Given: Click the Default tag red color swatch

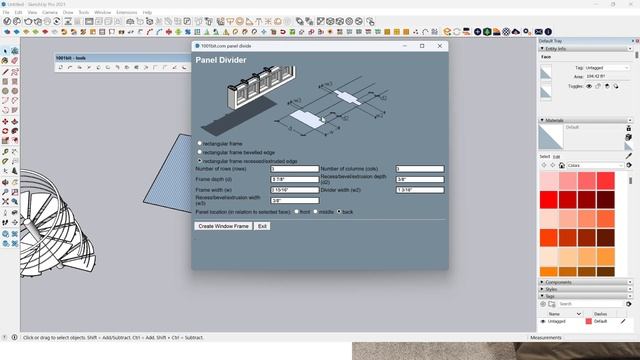Looking at the screenshot, I should tap(589, 322).
